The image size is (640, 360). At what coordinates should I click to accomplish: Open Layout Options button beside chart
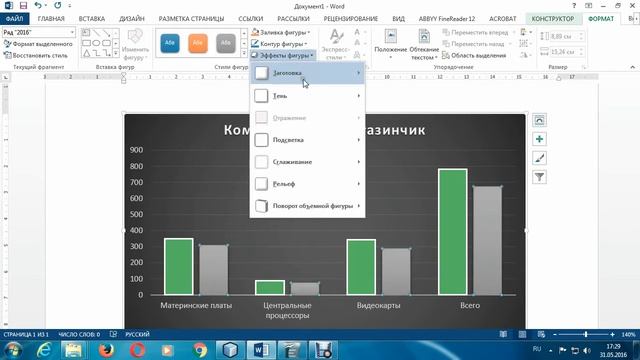(x=539, y=120)
